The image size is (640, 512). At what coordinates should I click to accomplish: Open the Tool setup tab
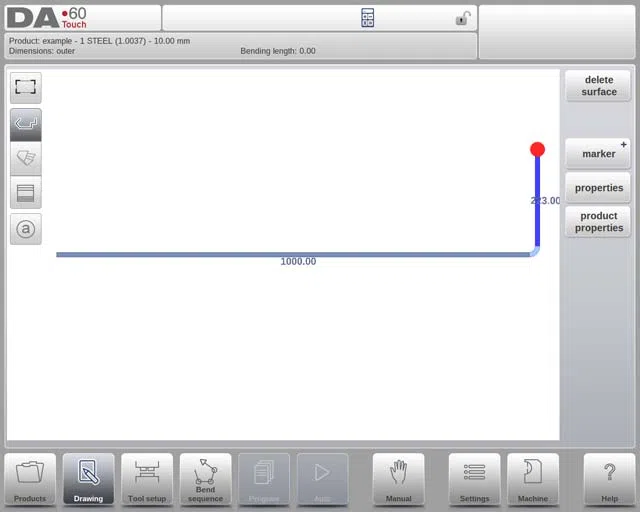(x=147, y=479)
